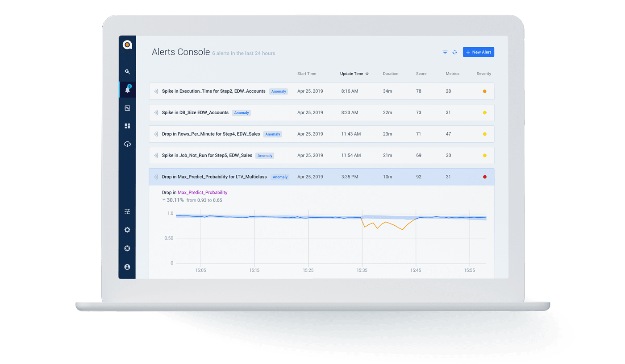The height and width of the screenshot is (364, 625).
Task: Click Anomaly tag on Execution_Time alert
Action: click(279, 91)
